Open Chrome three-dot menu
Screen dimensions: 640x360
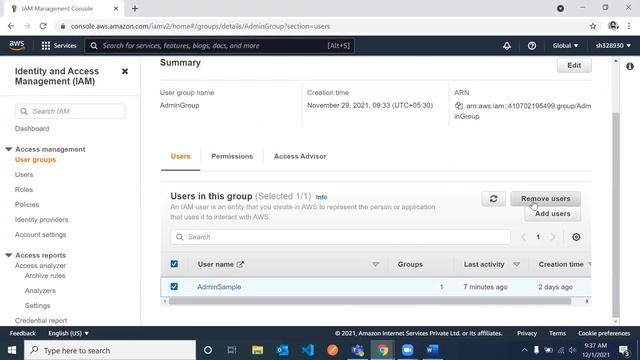tap(629, 26)
